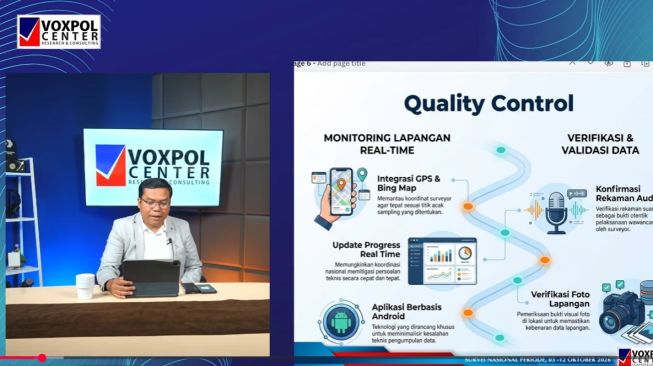Image resolution: width=653 pixels, height=366 pixels.
Task: Click the Voxpol Center logo on studio TV
Action: click(x=153, y=166)
